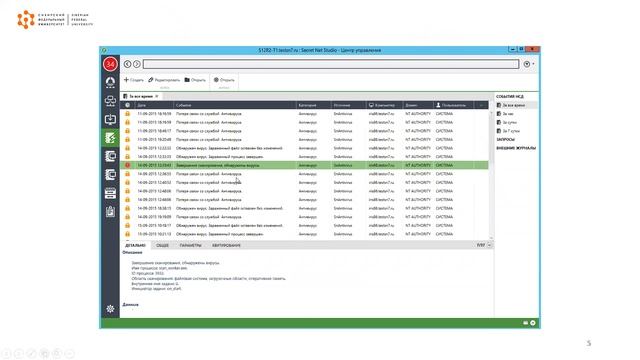Viewport: 640px width, 360px height.
Task: Switch to the ОБЩЕЕ details tab
Action: [x=162, y=245]
